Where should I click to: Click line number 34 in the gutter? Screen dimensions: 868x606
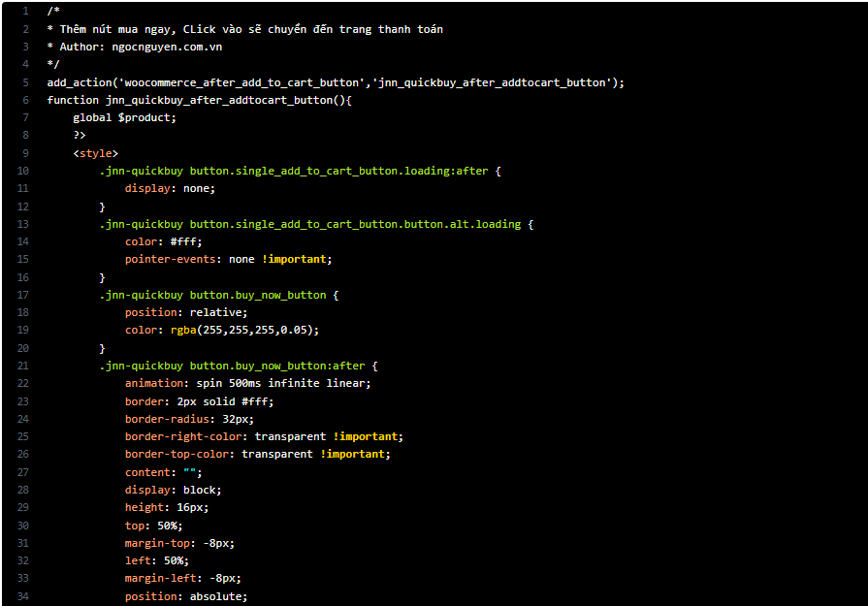pyautogui.click(x=22, y=596)
